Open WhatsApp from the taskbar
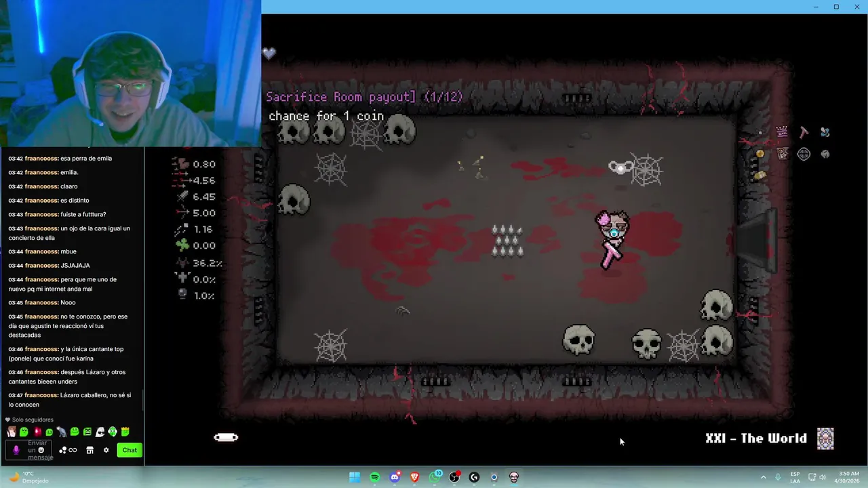The width and height of the screenshot is (868, 488). click(x=435, y=477)
